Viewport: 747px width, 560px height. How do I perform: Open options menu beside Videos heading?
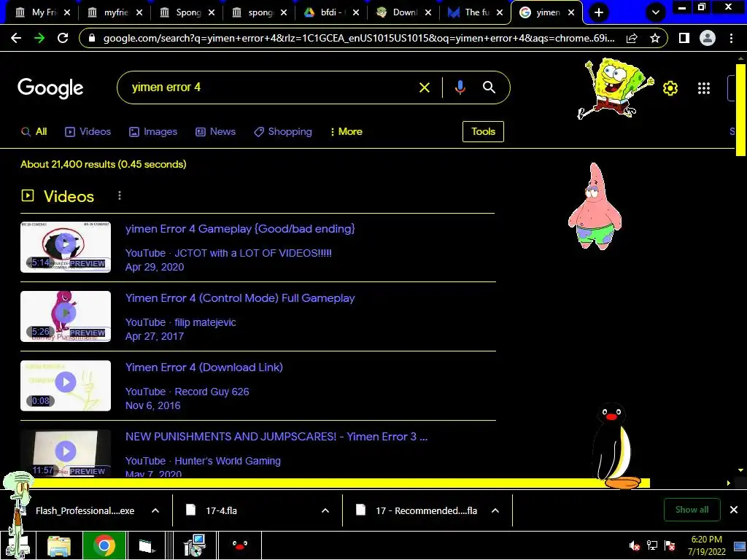[120, 195]
